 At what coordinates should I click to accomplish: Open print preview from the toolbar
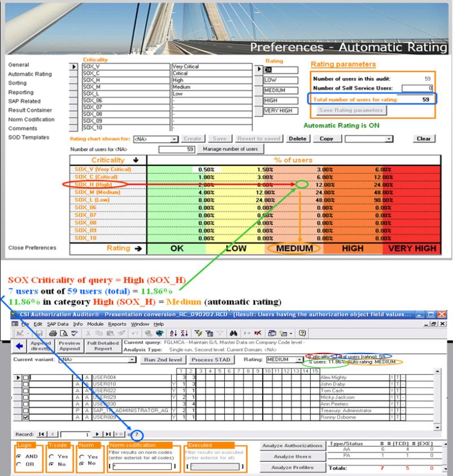63,333
